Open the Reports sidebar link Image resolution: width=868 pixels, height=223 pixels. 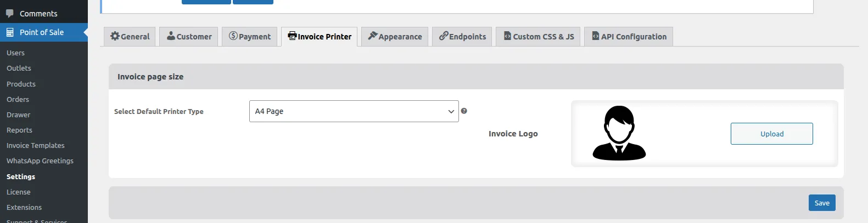(19, 130)
